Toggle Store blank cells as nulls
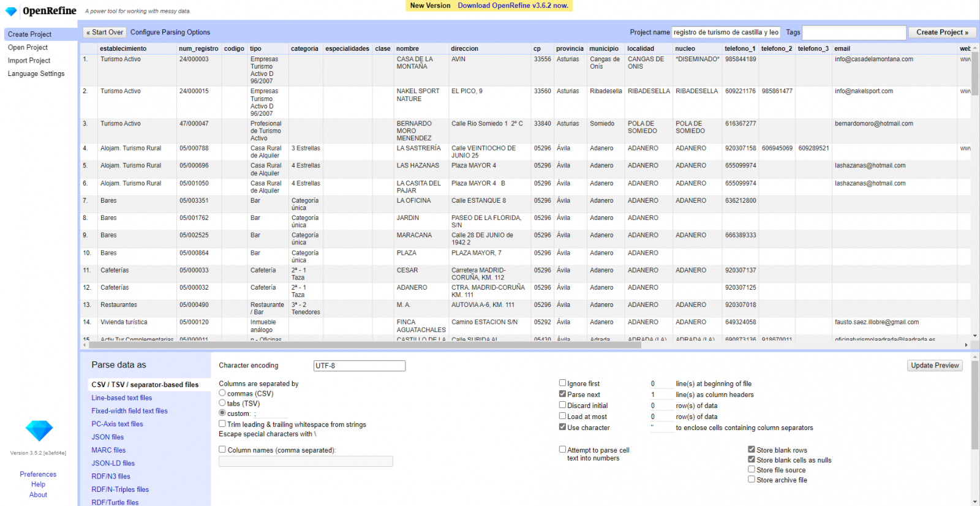This screenshot has height=506, width=980. tap(752, 459)
